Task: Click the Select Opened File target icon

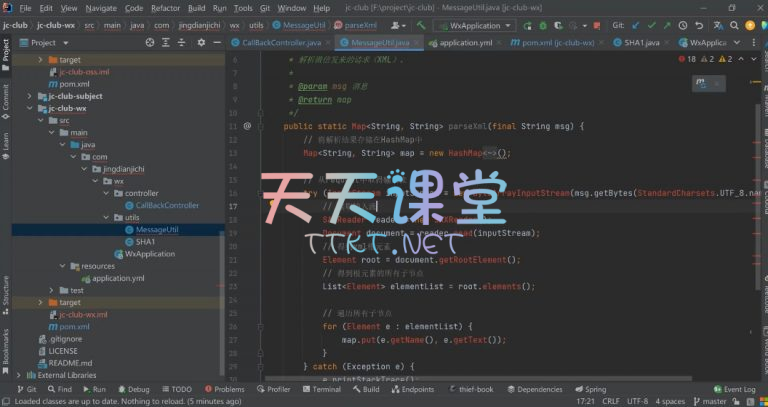Action: pos(150,43)
